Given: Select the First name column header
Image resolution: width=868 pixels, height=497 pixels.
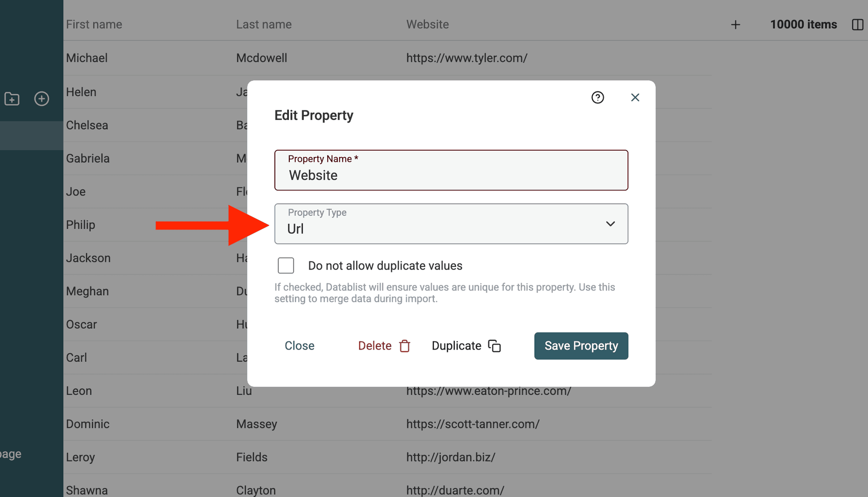Looking at the screenshot, I should [x=94, y=24].
